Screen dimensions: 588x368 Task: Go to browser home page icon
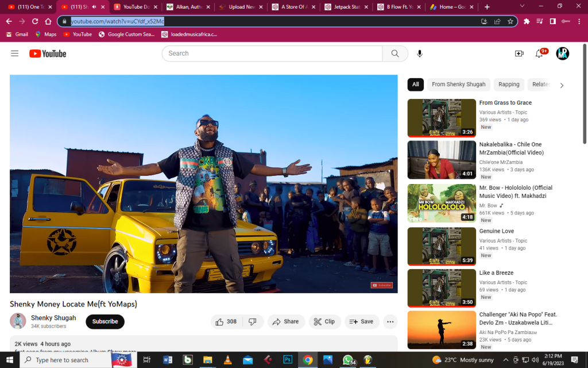point(48,21)
